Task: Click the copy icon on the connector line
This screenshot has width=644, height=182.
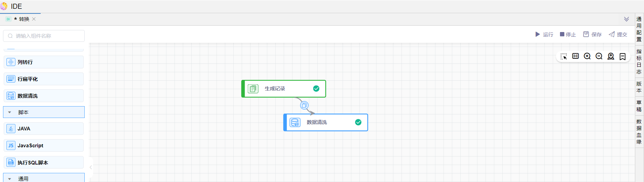Action: tap(304, 105)
